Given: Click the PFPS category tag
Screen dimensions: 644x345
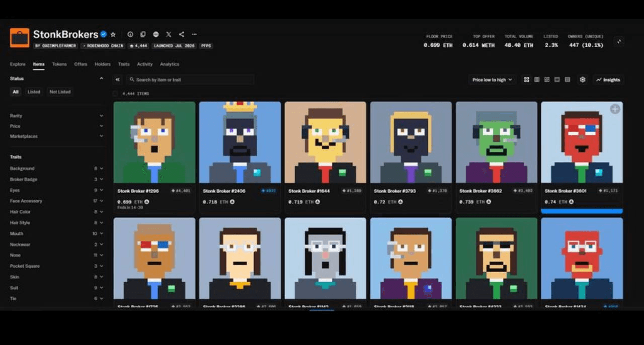Looking at the screenshot, I should [x=206, y=46].
